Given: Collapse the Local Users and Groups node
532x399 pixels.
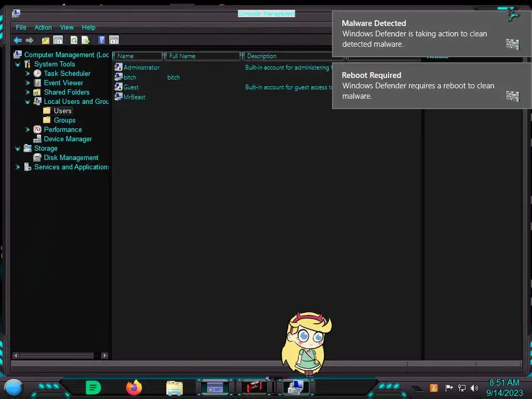Looking at the screenshot, I should click(x=28, y=101).
